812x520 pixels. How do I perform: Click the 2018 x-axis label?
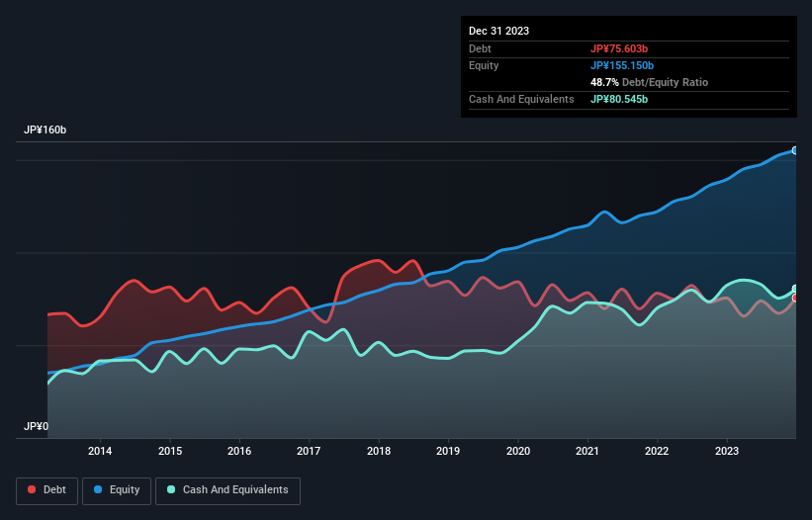(x=379, y=451)
